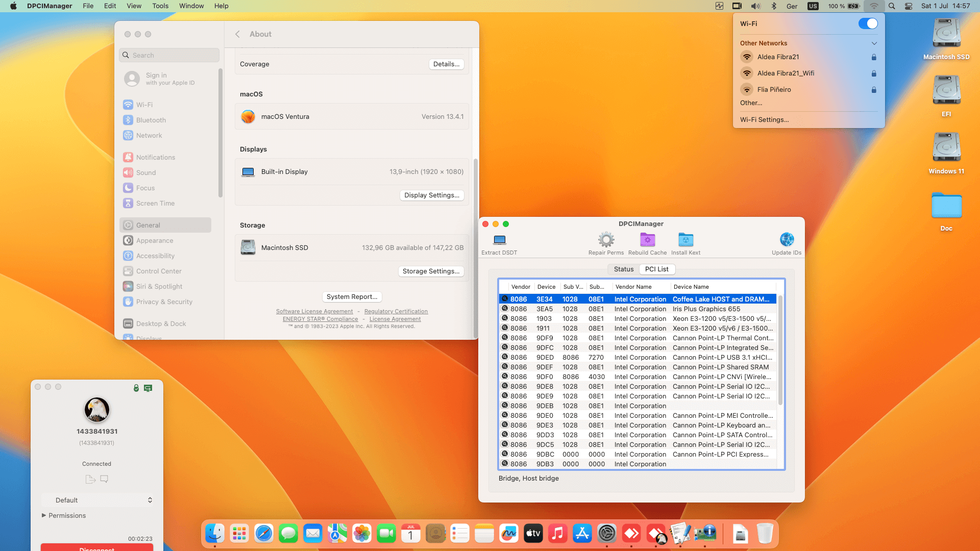The width and height of the screenshot is (980, 551).
Task: Click System Report… button
Action: (x=352, y=297)
